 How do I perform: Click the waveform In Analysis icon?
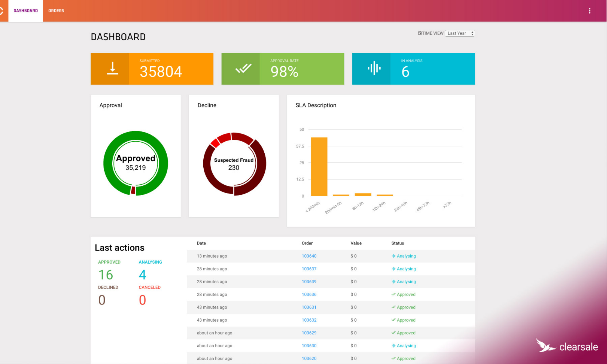(x=374, y=69)
